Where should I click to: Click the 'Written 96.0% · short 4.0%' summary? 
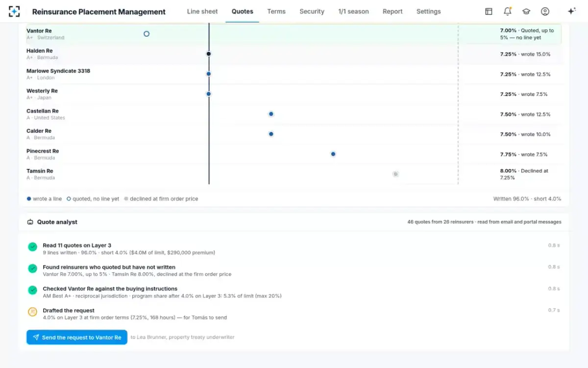527,199
